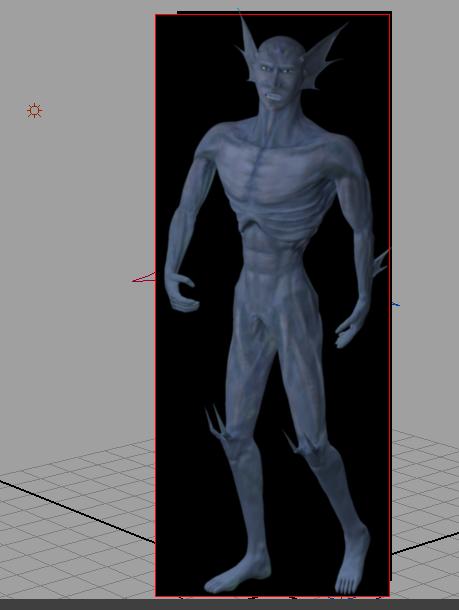Click the blue axis tip right of plane

[395, 304]
